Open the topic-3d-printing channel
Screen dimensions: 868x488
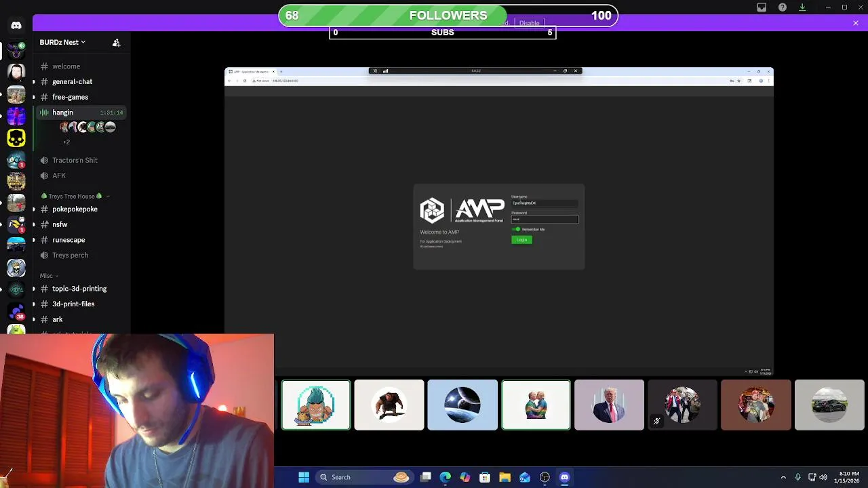(x=82, y=289)
